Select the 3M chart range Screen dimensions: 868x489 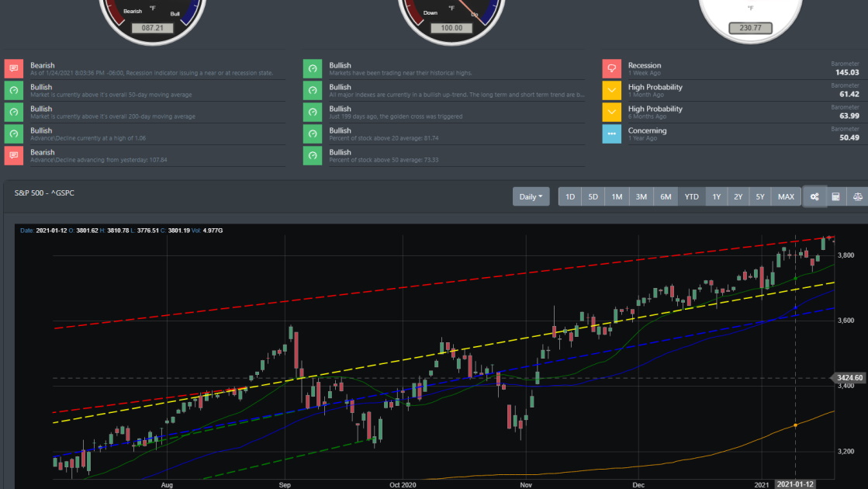coord(641,196)
